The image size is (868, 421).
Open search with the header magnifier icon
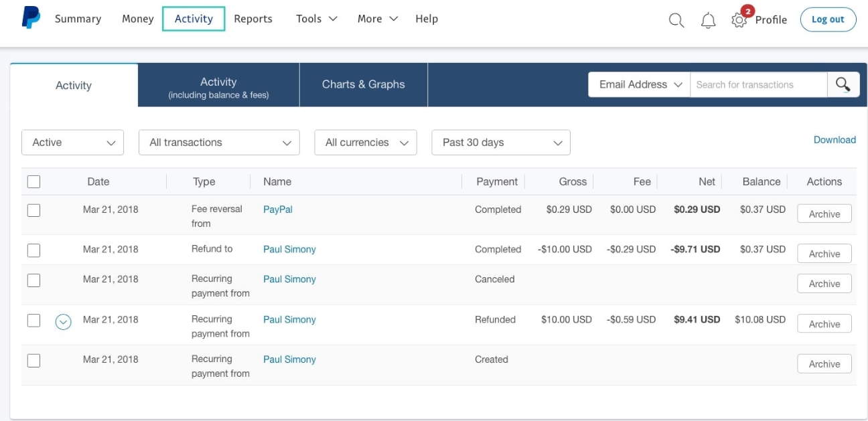[x=676, y=20]
